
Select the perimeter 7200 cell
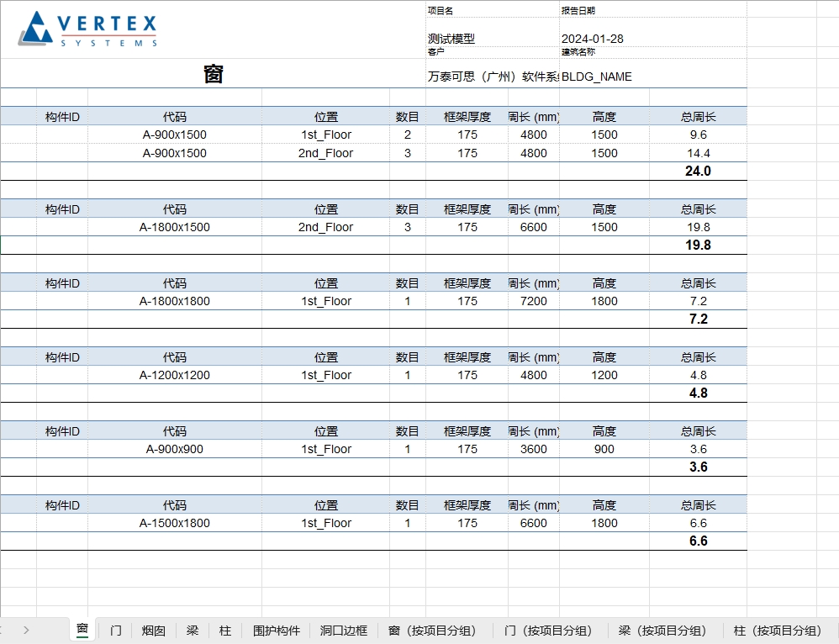(534, 301)
